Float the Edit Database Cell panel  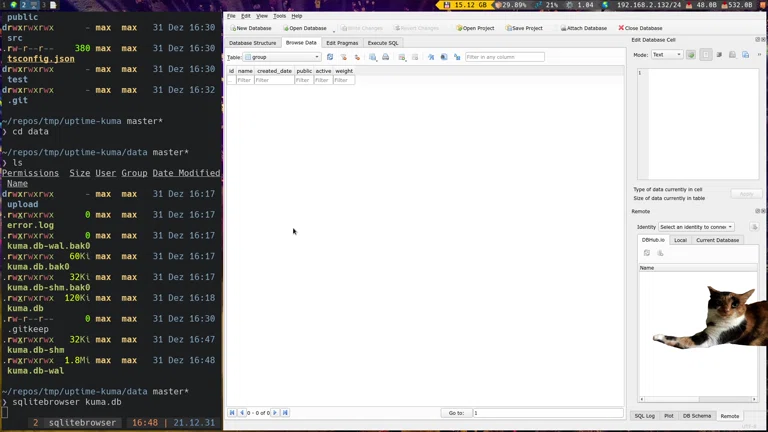[757, 40]
